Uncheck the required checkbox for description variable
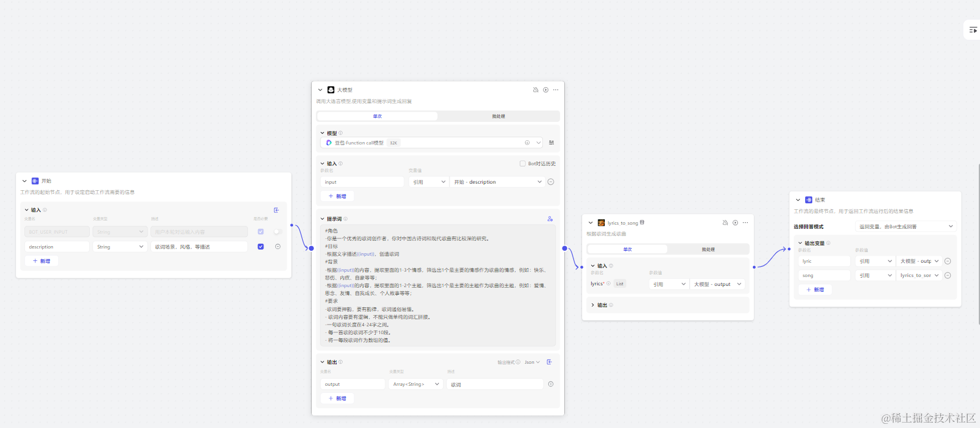980x428 pixels. pos(260,247)
